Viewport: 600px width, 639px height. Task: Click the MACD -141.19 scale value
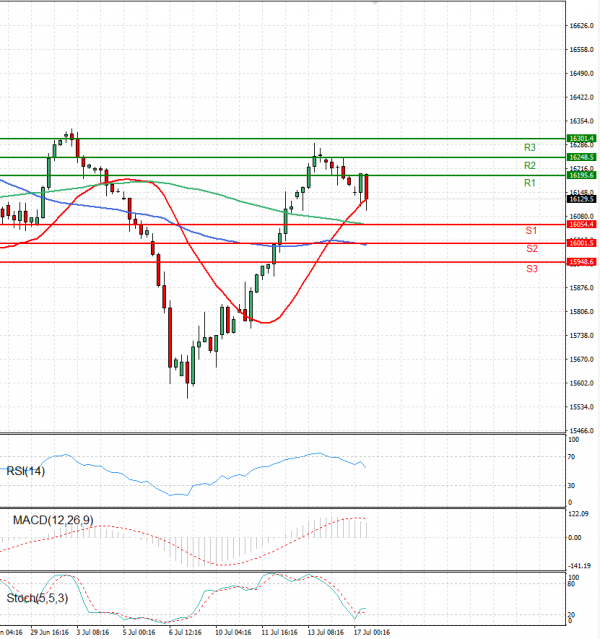579,566
